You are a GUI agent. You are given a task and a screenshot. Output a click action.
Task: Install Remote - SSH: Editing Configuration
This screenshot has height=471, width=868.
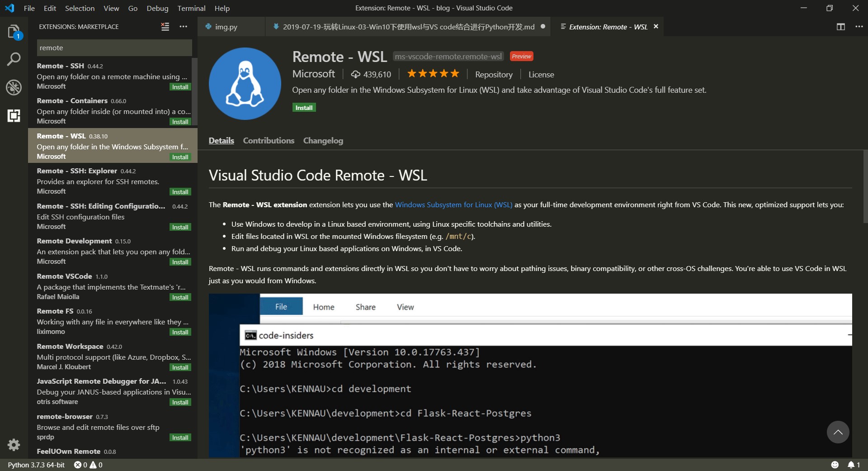180,227
